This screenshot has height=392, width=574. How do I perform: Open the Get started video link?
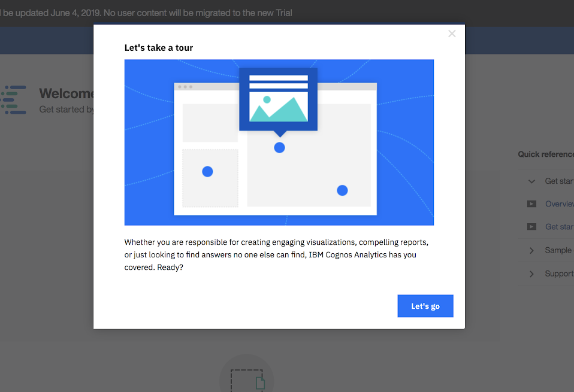click(x=560, y=227)
